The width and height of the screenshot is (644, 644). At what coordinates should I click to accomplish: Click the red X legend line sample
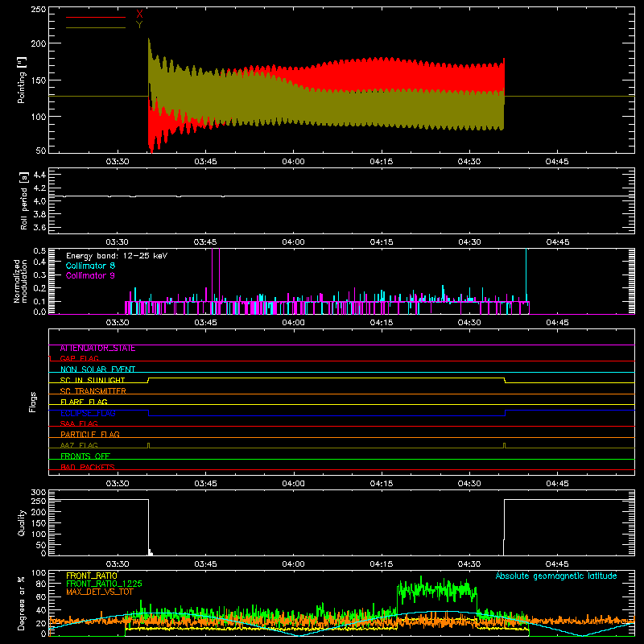[x=96, y=17]
